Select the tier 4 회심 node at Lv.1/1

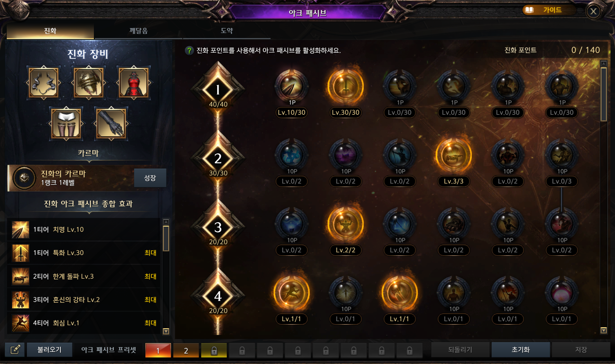tap(291, 293)
